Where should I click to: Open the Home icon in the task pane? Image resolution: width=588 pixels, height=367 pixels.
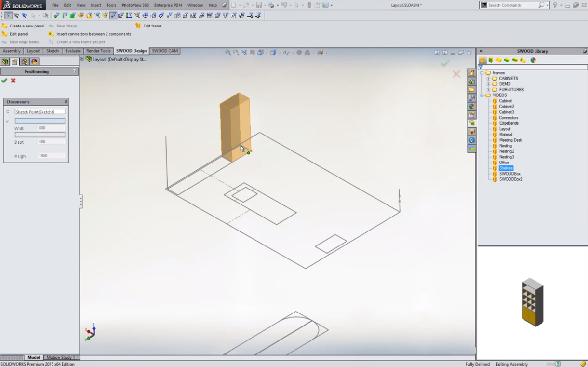(x=471, y=73)
